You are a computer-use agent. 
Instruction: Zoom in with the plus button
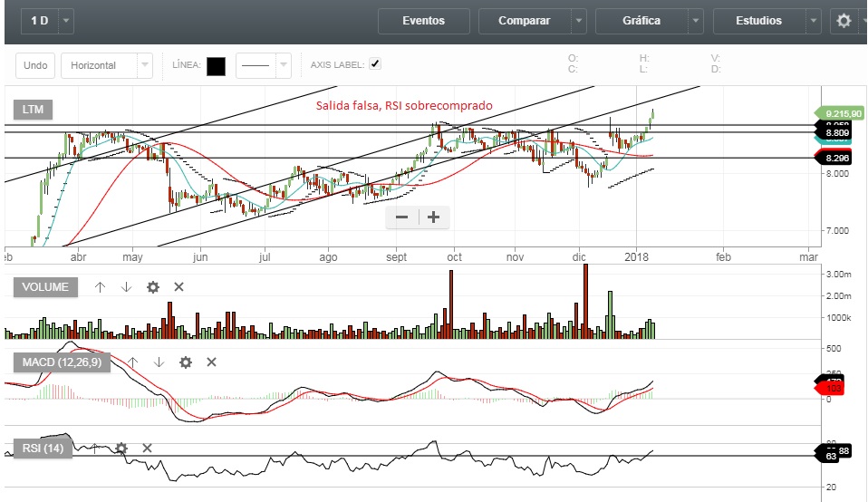[434, 217]
